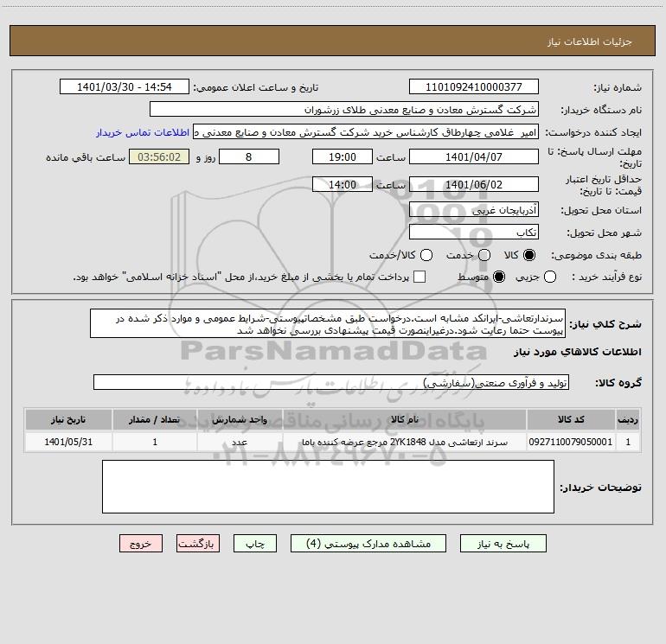Click the بازگشت back button
666x644 pixels.
[x=198, y=544]
